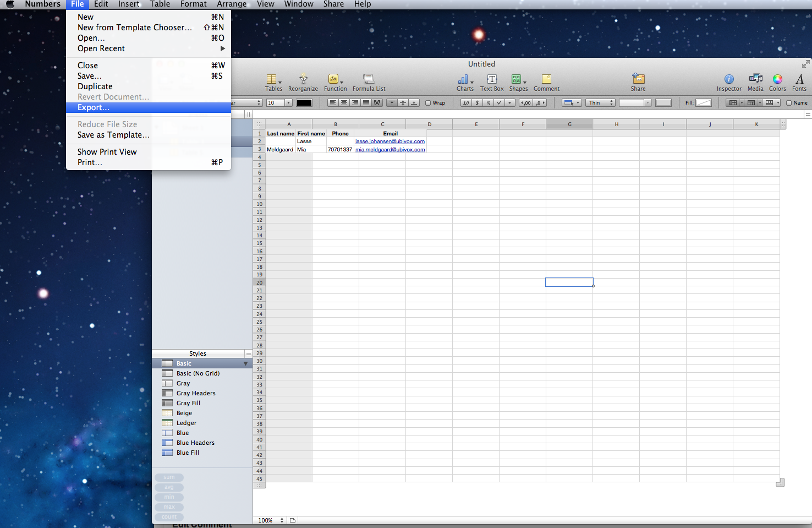Align cell text to bottom
Screen dimensions: 812x528
tap(414, 103)
